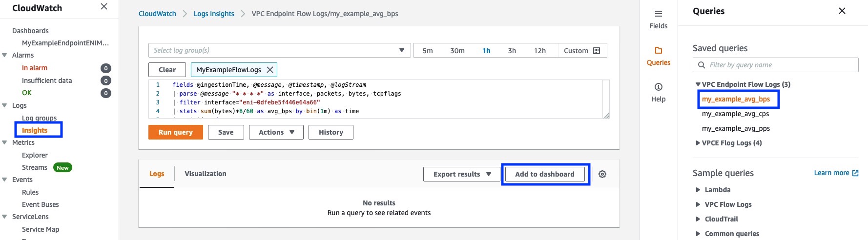This screenshot has height=240, width=868.
Task: Run the query with orange button
Action: pyautogui.click(x=176, y=132)
